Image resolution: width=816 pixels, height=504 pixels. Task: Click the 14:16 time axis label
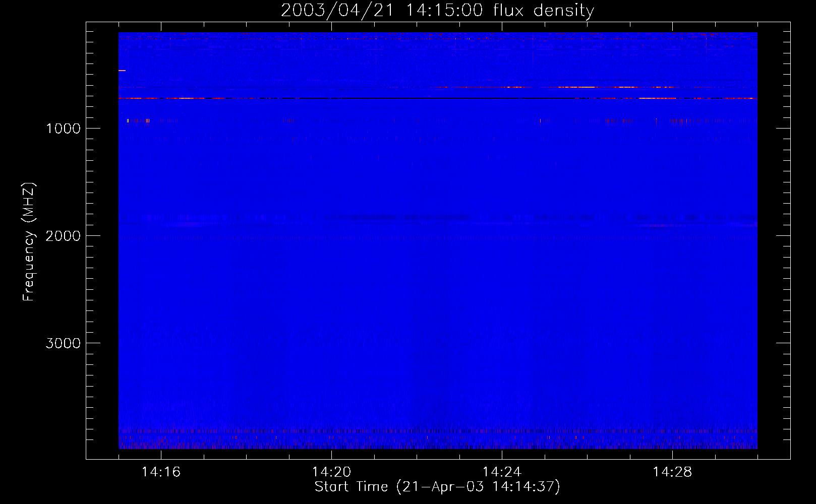tap(161, 472)
